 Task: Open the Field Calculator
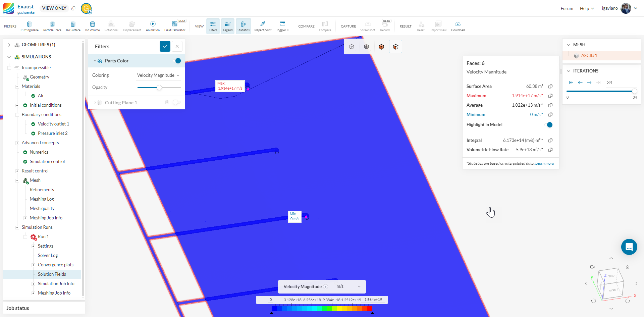175,26
